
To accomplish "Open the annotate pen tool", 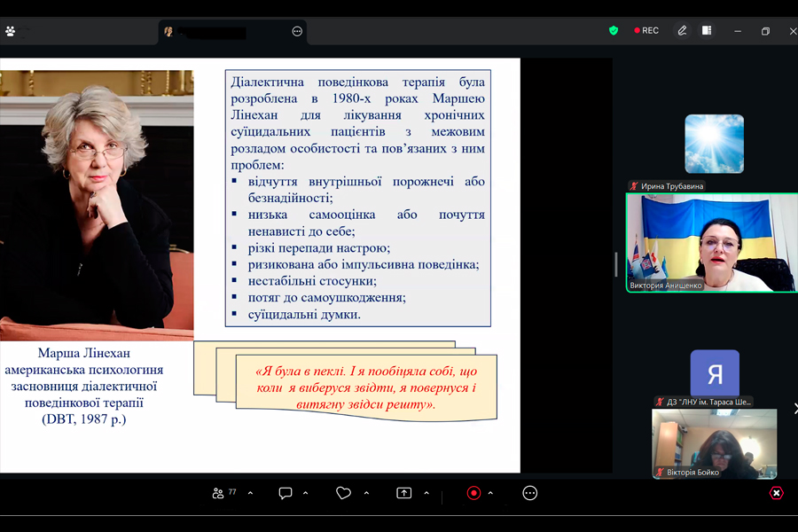I will point(682,30).
